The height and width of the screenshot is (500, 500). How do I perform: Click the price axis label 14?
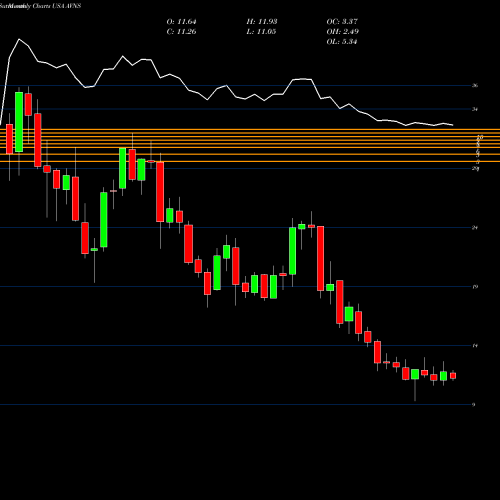pos(475,346)
